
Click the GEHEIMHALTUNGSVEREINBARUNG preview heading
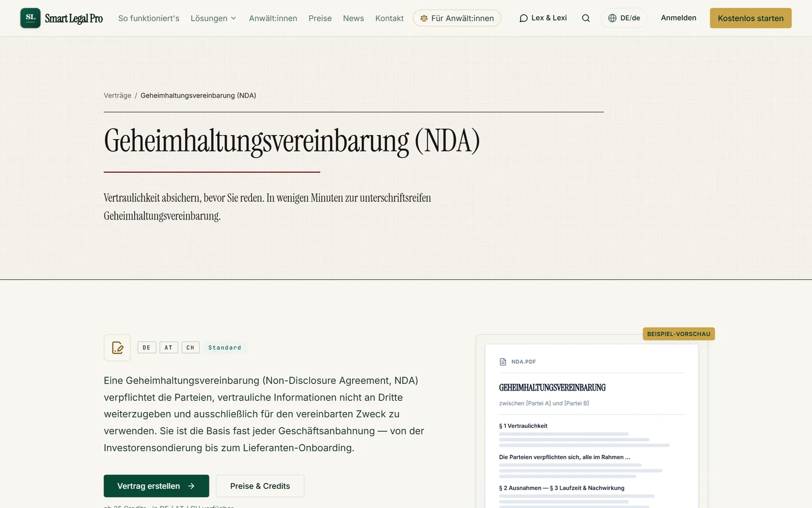click(x=552, y=388)
